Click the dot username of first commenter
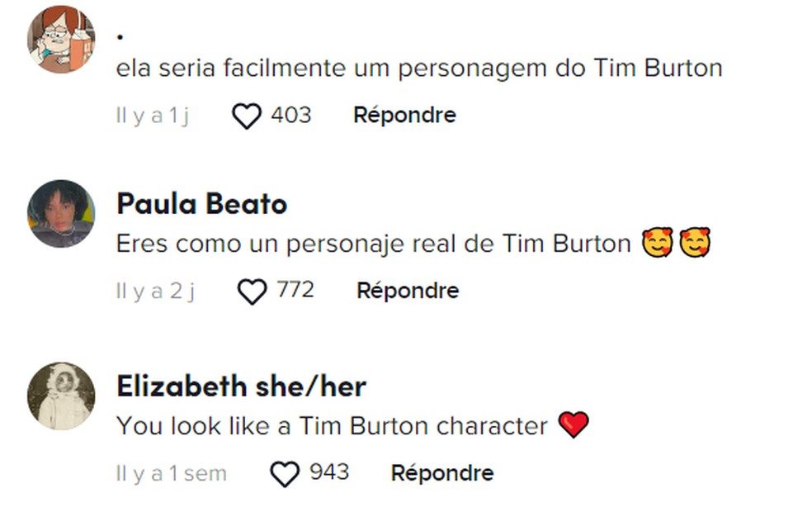The width and height of the screenshot is (812, 512). (x=120, y=35)
